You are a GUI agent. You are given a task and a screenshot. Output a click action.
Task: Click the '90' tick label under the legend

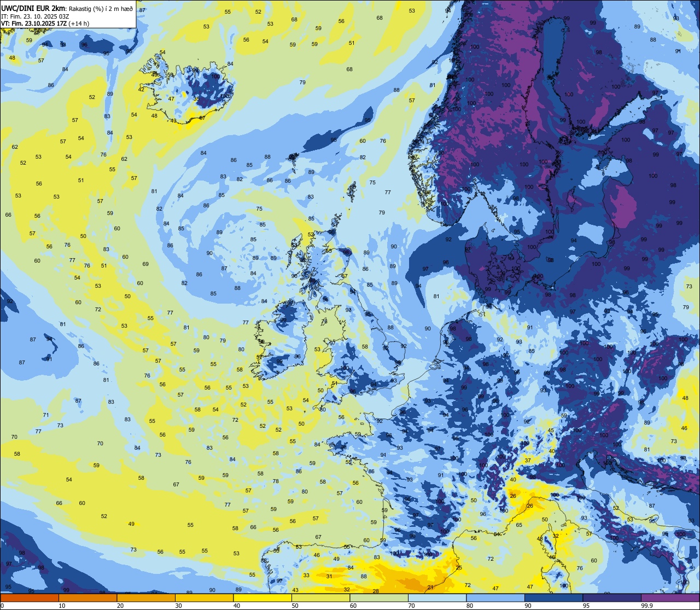point(528,606)
